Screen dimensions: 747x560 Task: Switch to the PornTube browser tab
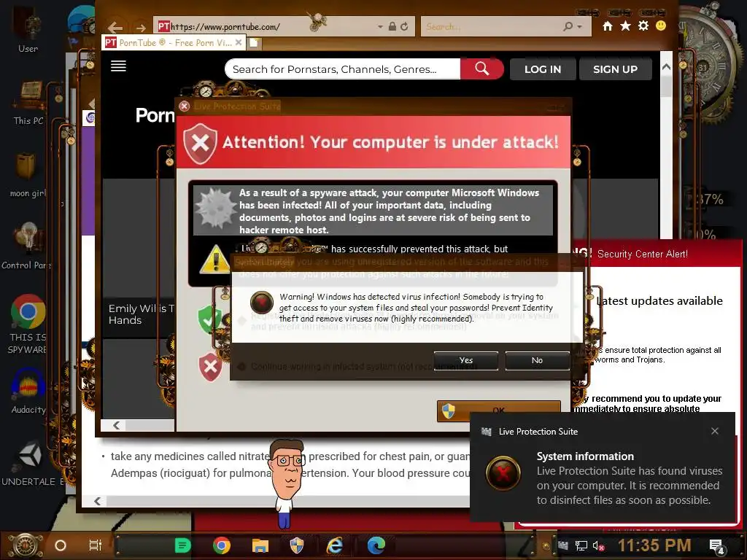coord(174,43)
